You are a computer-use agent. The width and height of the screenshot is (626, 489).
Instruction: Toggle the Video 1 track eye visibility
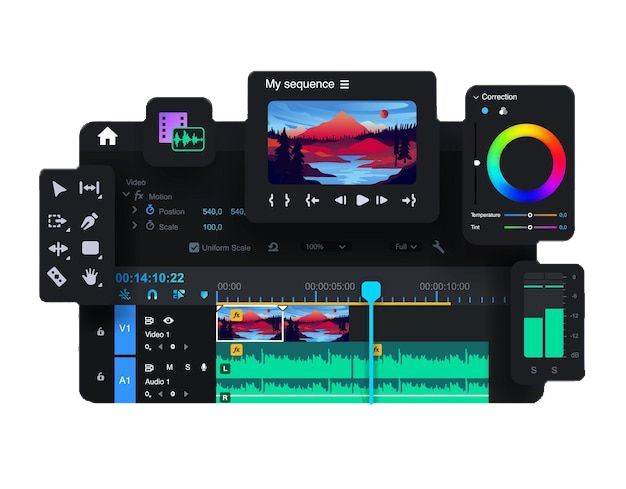click(168, 320)
